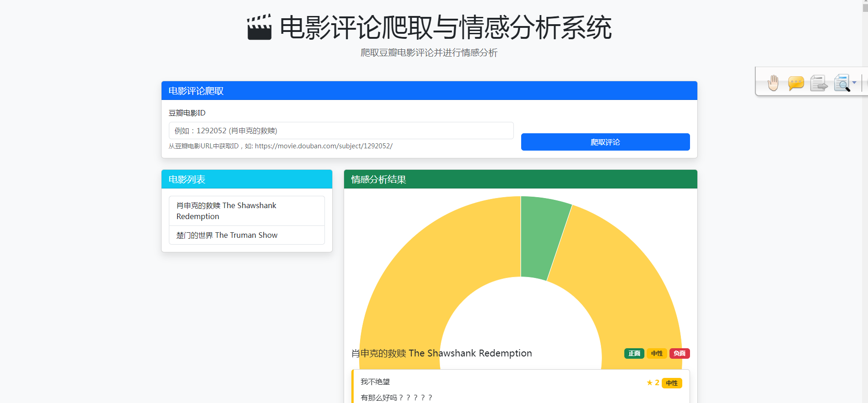This screenshot has height=403, width=868.
Task: Click the 电影评论爬取 panel header
Action: click(x=429, y=91)
